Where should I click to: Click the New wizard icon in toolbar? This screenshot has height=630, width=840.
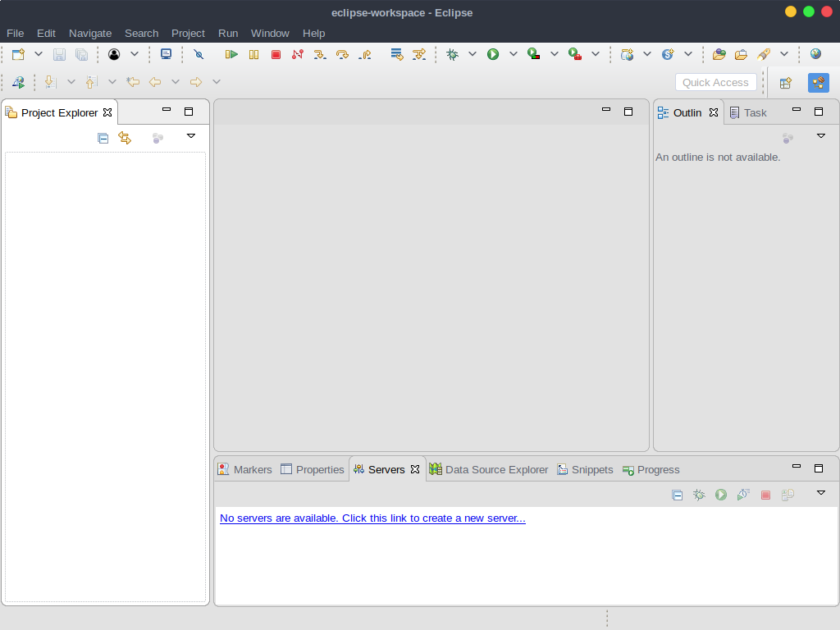(x=18, y=54)
